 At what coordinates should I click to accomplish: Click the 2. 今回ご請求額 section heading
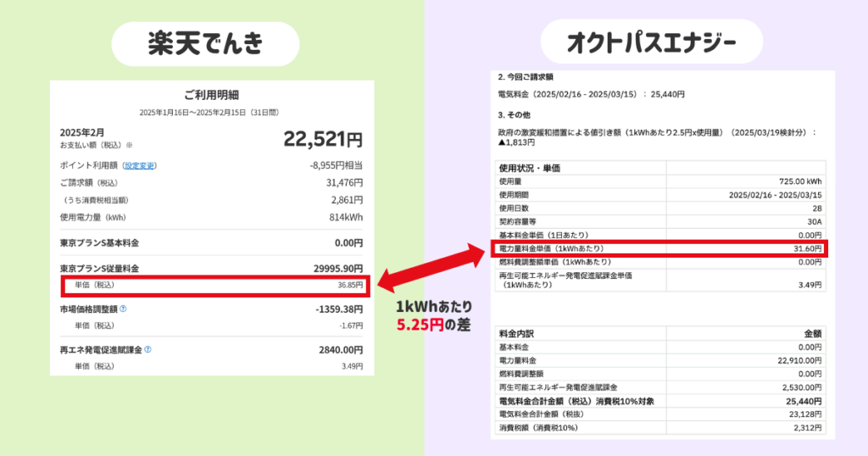pyautogui.click(x=526, y=77)
